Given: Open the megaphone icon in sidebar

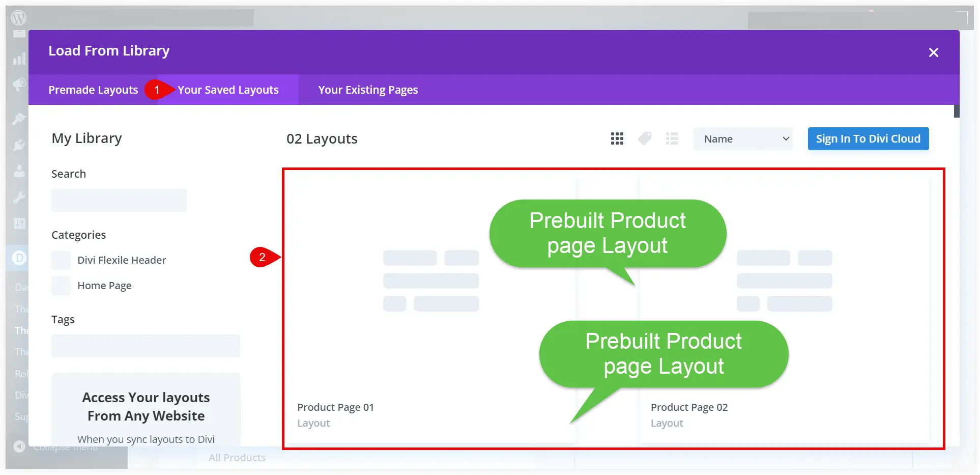Looking at the screenshot, I should pos(19,84).
